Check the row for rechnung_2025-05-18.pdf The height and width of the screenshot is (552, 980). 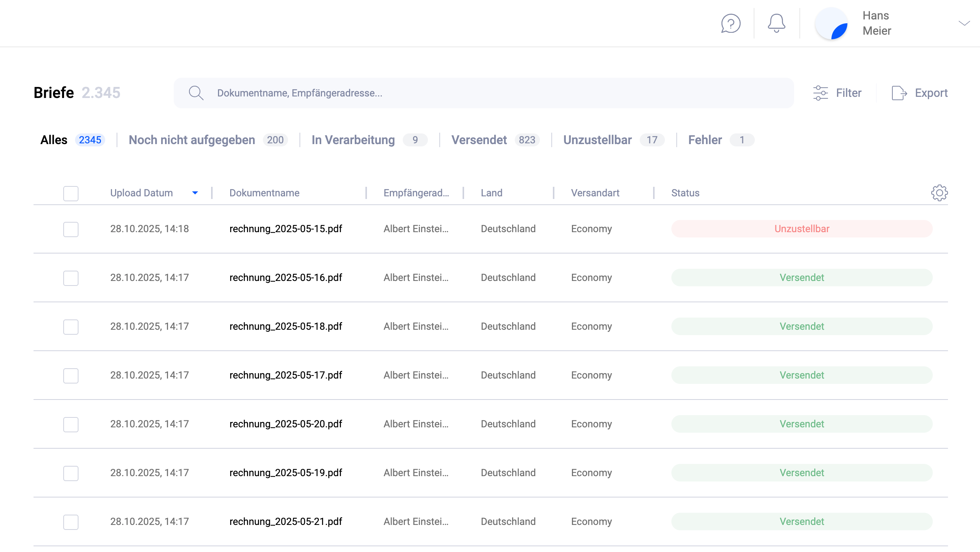tap(70, 327)
